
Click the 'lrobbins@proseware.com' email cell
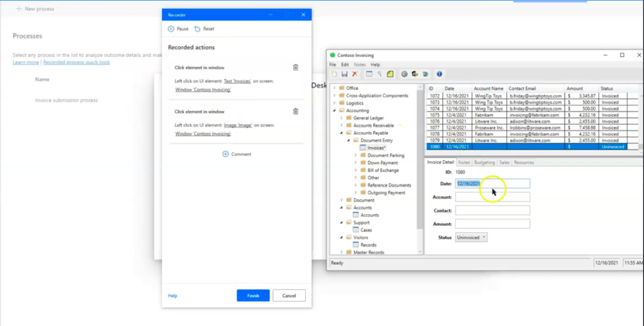536,129
